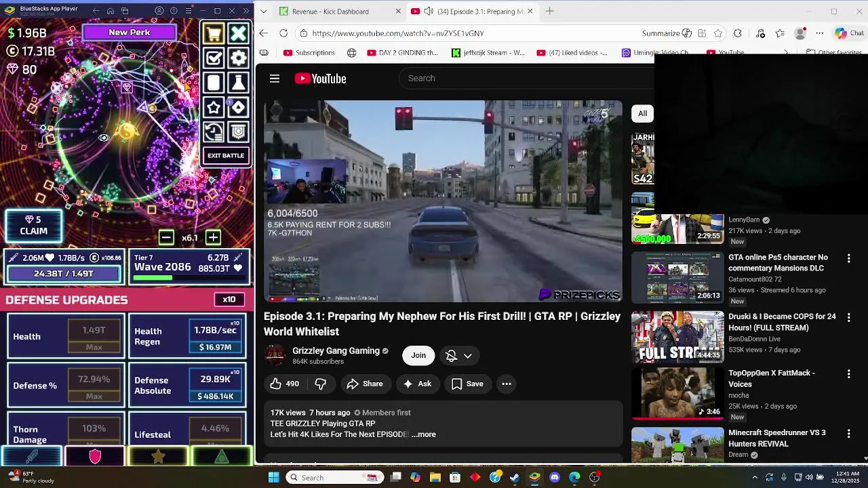The height and width of the screenshot is (488, 868).
Task: Open the diamond icon with notification badge
Action: click(x=238, y=107)
